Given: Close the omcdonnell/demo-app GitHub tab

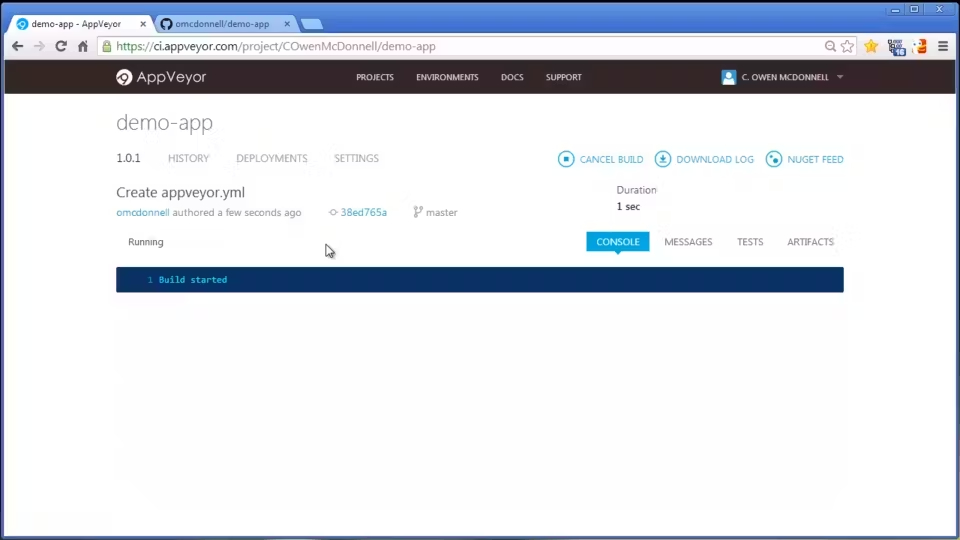Looking at the screenshot, I should click(x=287, y=24).
